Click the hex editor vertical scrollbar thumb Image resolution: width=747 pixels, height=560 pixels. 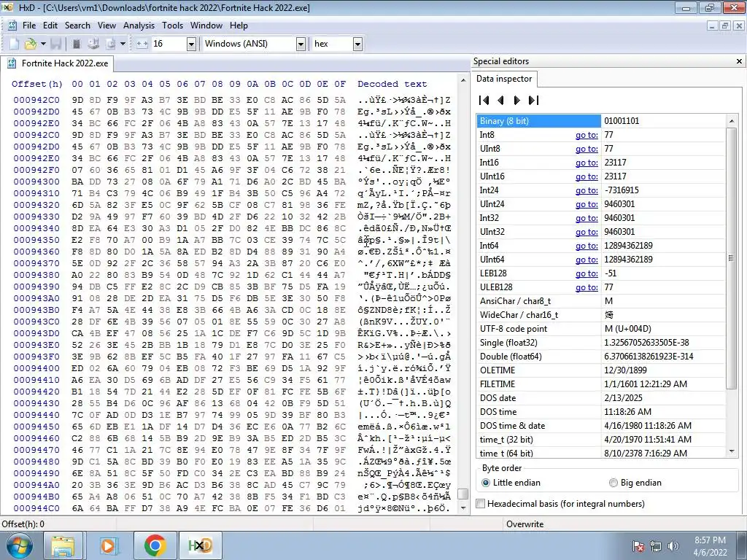462,494
